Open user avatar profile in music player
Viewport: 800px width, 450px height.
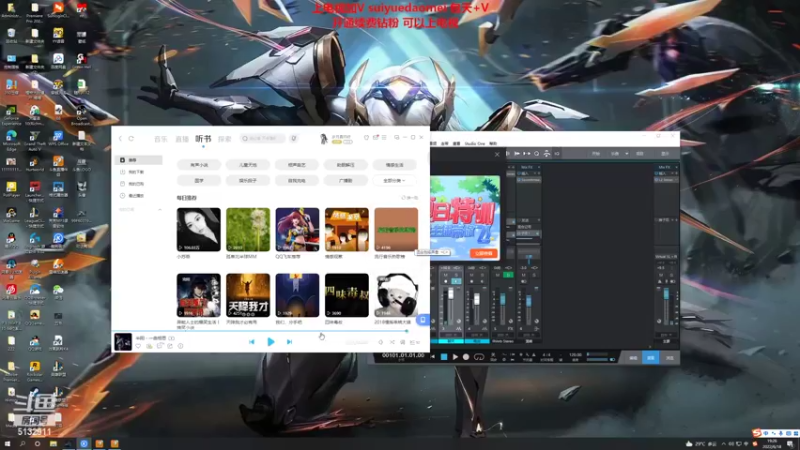click(x=323, y=138)
